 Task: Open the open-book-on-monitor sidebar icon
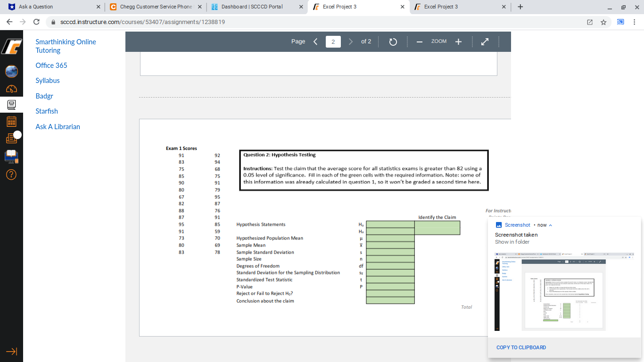[x=11, y=156]
